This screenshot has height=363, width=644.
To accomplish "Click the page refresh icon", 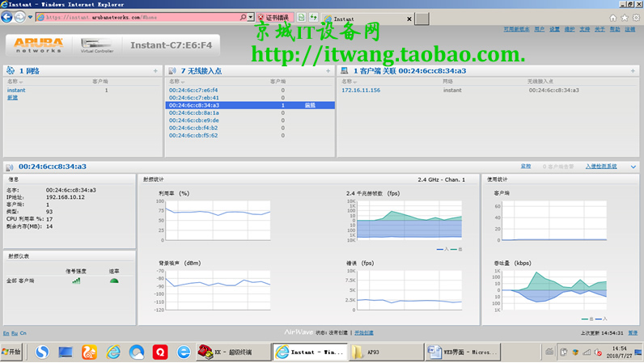I will click(x=313, y=17).
